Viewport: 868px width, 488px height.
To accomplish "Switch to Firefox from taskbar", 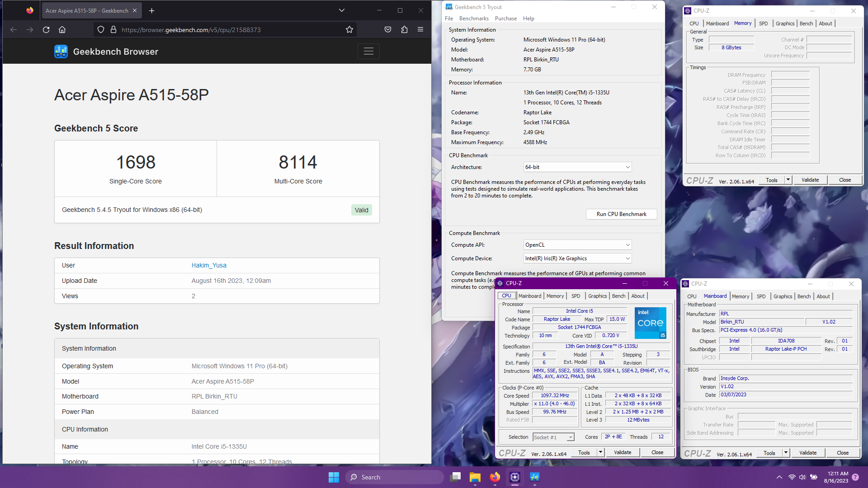I will pos(495,477).
